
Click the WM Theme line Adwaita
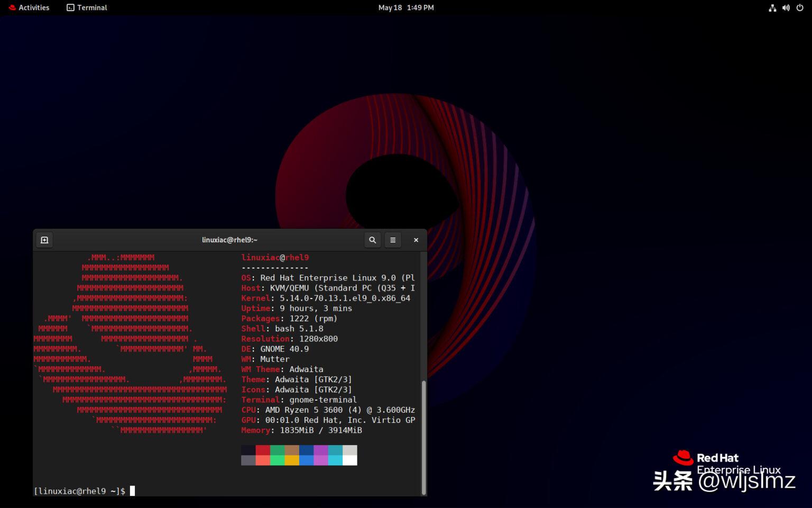282,369
